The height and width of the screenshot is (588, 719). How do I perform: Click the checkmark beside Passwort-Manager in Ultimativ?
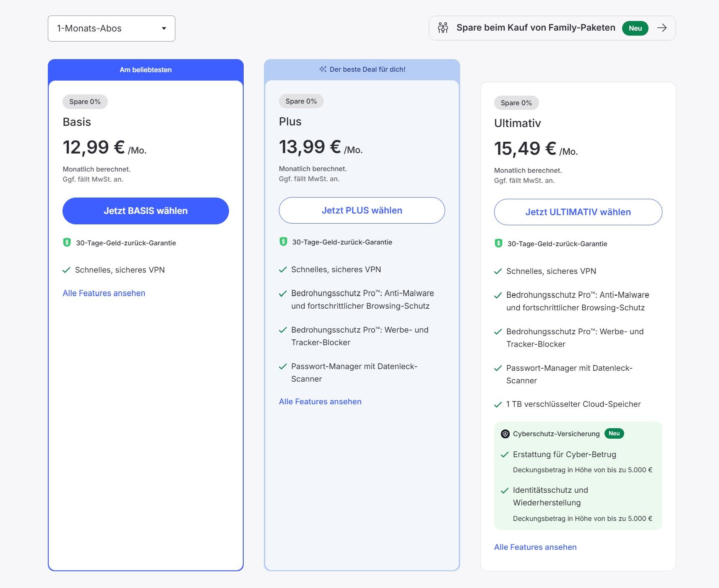498,368
